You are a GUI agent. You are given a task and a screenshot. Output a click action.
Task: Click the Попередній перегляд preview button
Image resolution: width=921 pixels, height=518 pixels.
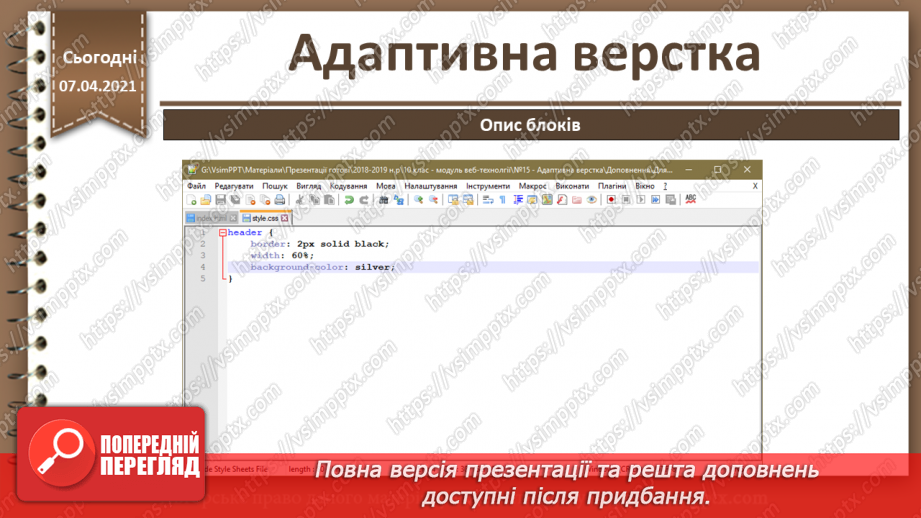[111, 454]
